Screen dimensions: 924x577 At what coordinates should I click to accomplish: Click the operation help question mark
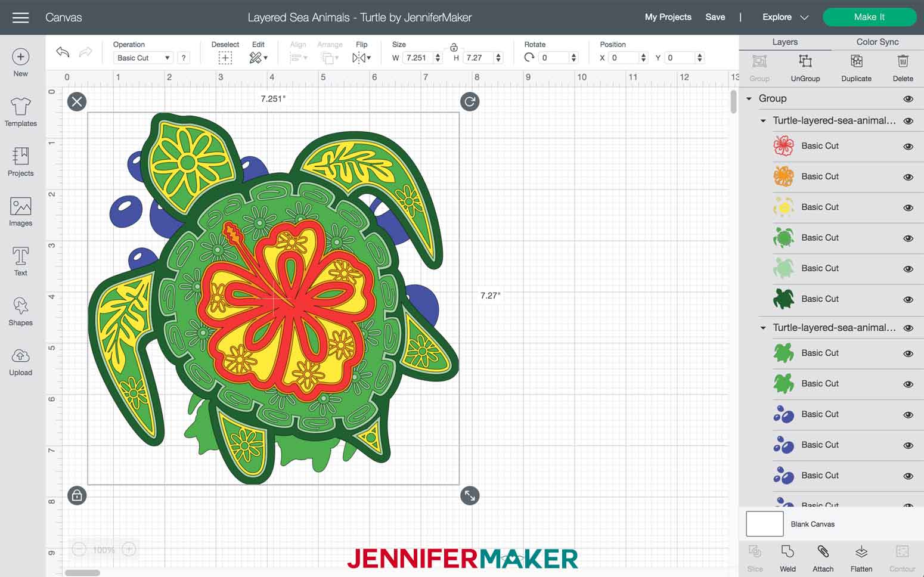184,58
